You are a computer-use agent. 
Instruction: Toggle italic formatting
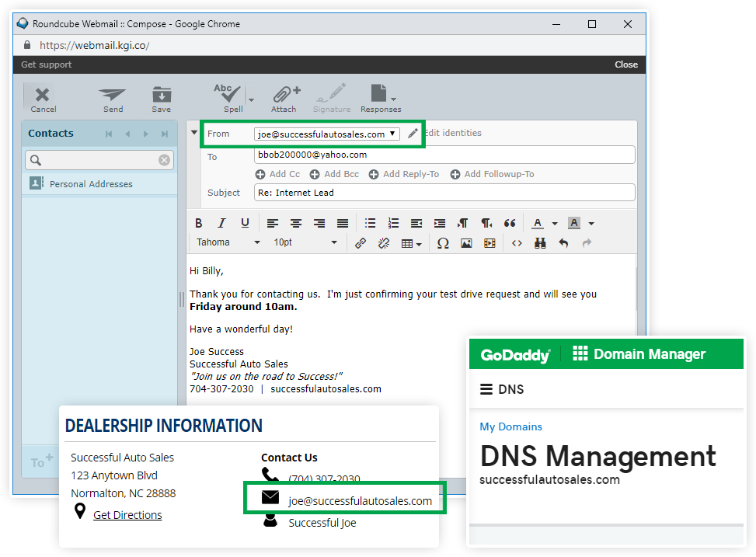click(x=221, y=223)
